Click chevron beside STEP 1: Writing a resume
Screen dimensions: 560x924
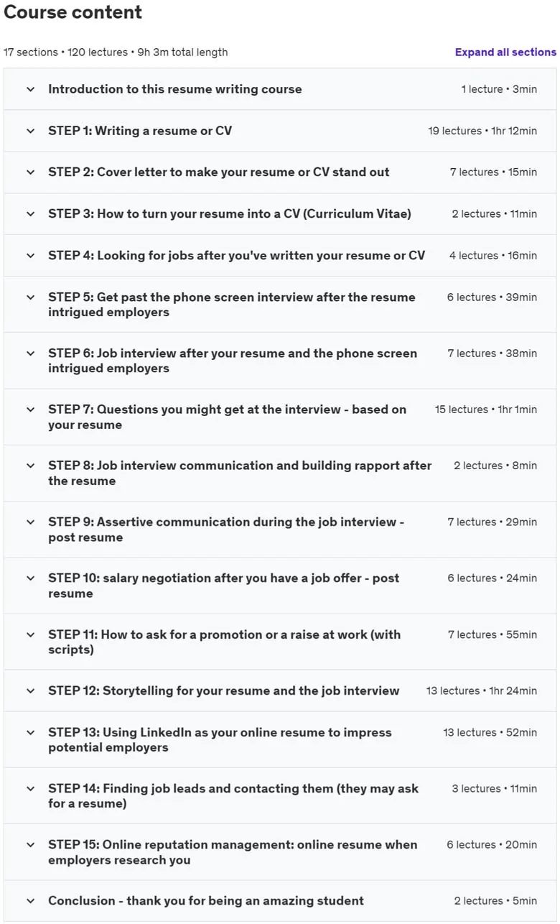(x=30, y=131)
